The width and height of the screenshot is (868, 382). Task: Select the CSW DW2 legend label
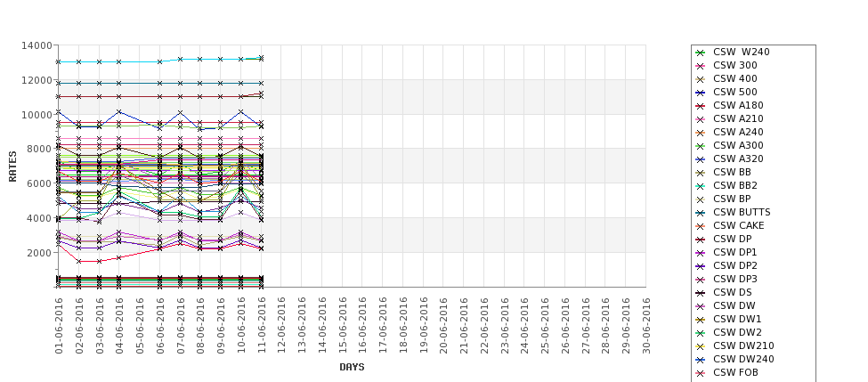tap(737, 332)
